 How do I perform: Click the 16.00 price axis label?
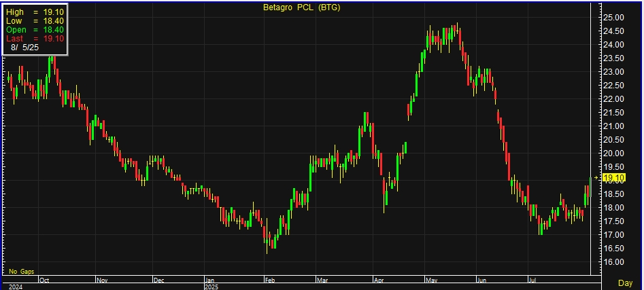pyautogui.click(x=613, y=261)
